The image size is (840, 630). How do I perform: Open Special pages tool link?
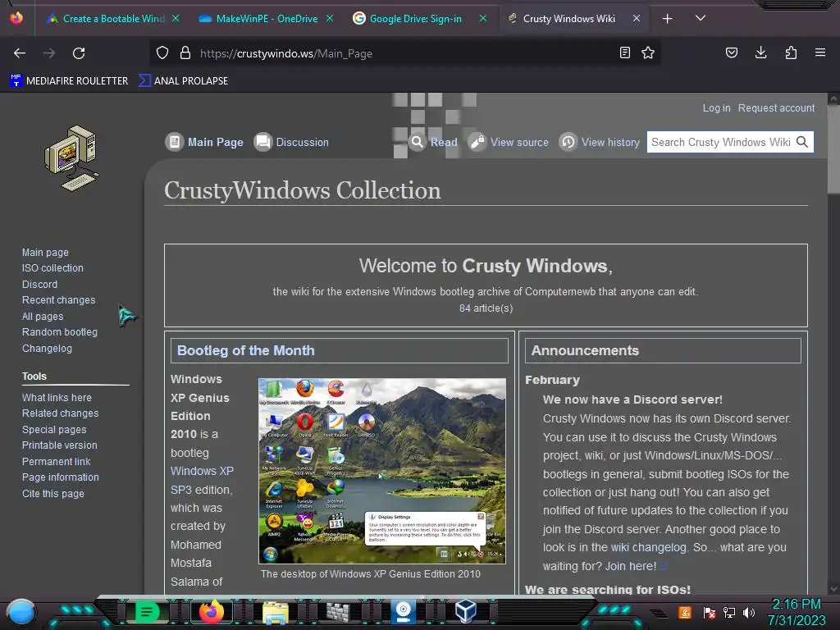coord(54,430)
